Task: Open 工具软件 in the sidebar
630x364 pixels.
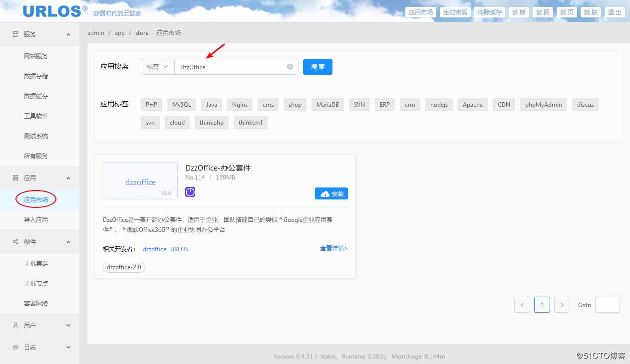Action: coord(36,116)
